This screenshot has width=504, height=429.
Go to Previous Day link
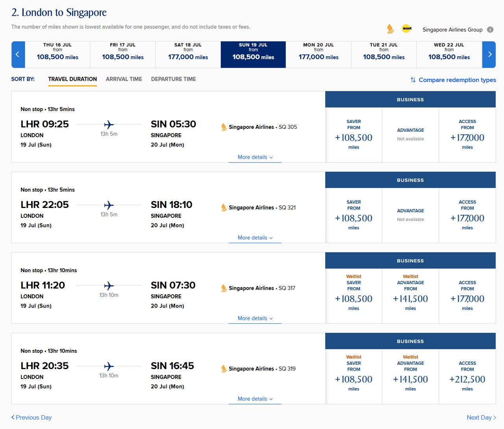click(x=31, y=418)
